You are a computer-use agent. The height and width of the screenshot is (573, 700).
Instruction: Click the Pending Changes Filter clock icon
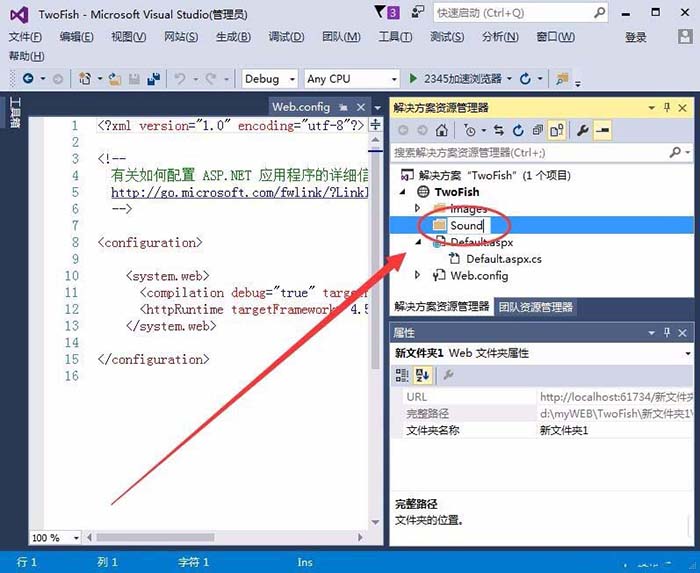pyautogui.click(x=470, y=131)
